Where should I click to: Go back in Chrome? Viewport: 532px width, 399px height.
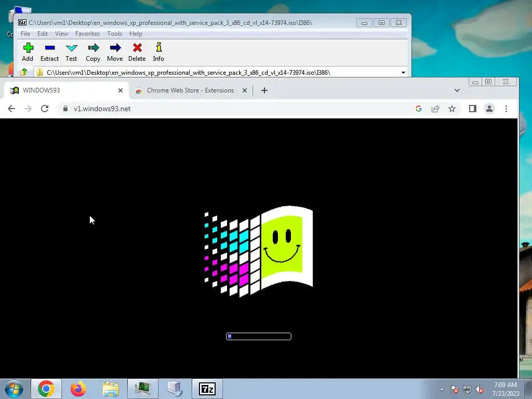click(11, 109)
